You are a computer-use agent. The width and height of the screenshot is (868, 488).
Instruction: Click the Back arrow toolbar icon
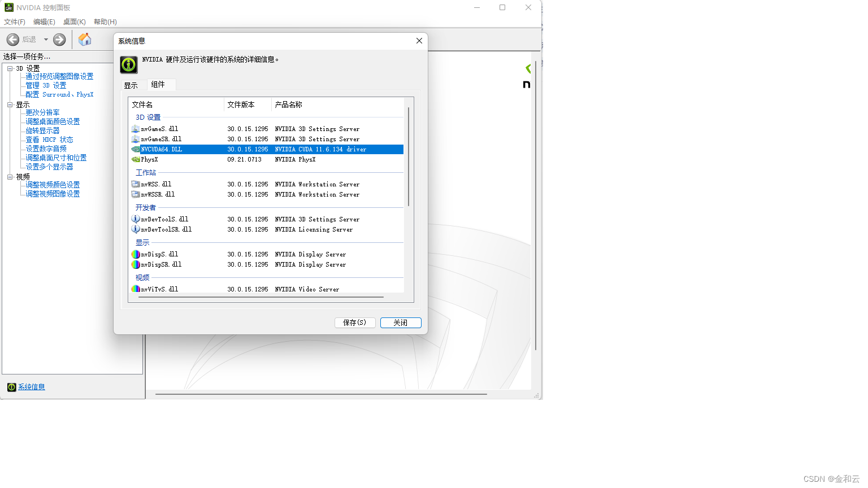13,40
